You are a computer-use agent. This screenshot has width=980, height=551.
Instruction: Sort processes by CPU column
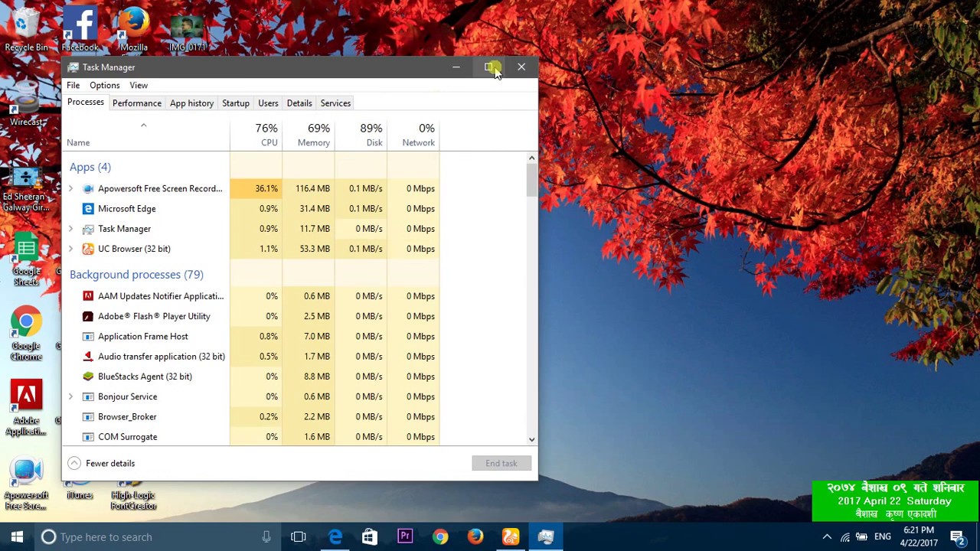tap(256, 135)
